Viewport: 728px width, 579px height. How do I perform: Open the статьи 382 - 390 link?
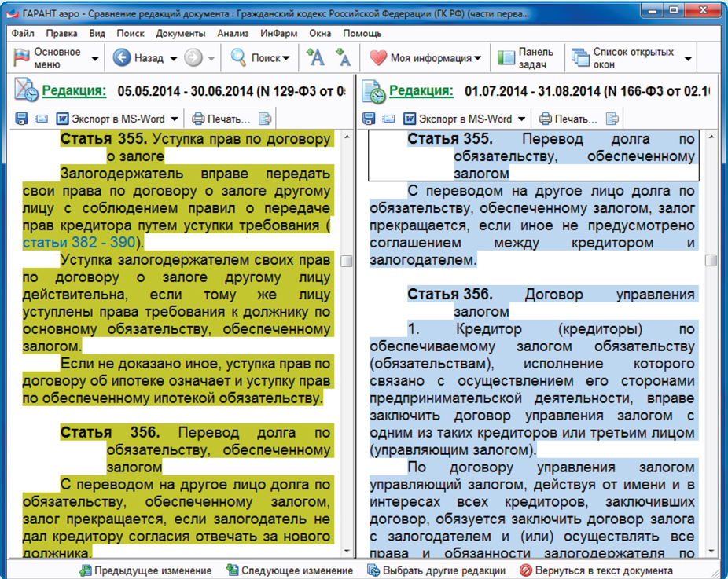click(79, 241)
